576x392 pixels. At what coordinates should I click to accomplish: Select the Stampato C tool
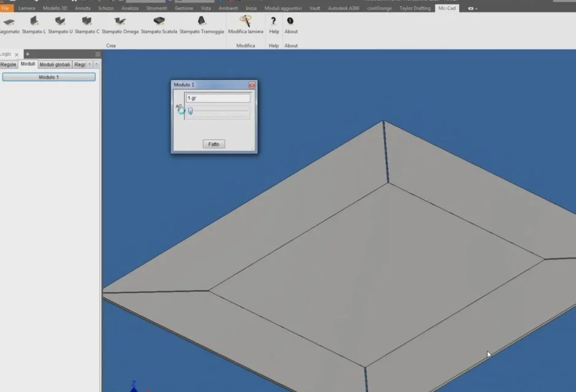coord(87,25)
